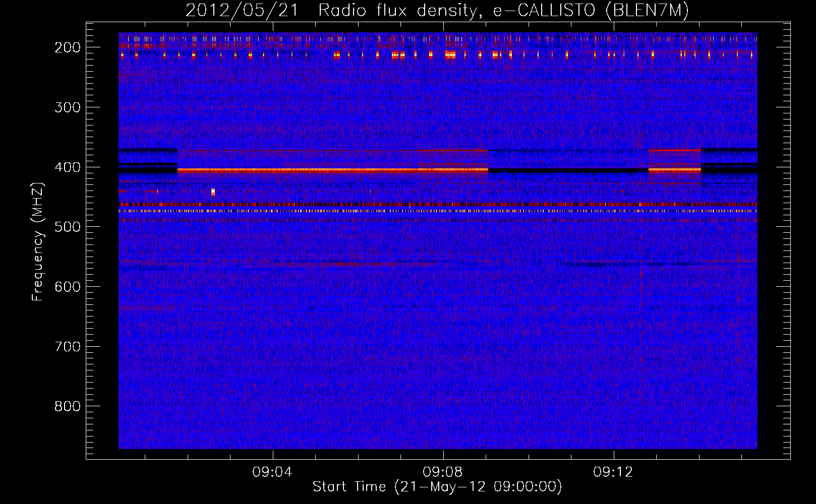The height and width of the screenshot is (504, 816).
Task: Click the 800 frequency tick label
Action: click(68, 406)
